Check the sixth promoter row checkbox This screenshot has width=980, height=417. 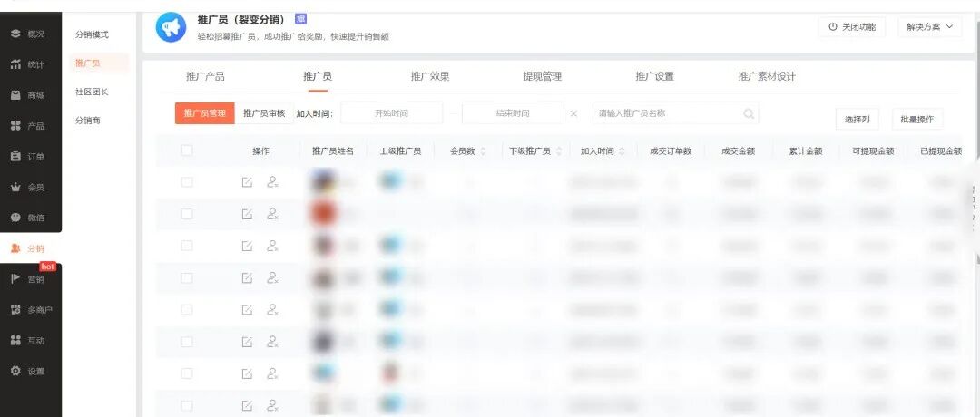click(187, 342)
